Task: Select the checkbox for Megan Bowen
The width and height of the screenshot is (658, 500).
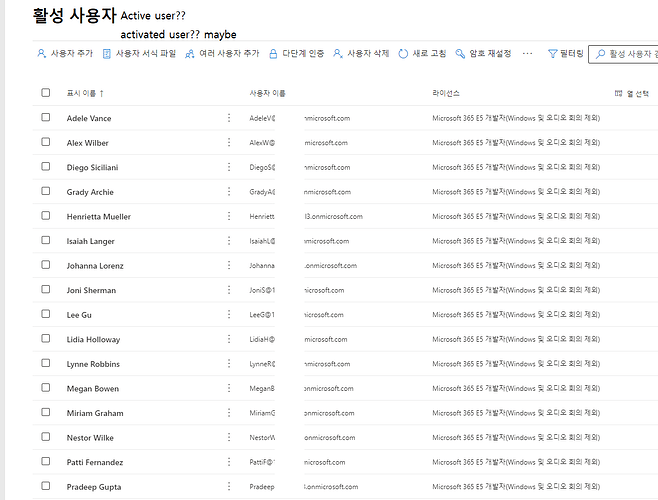Action: pyautogui.click(x=45, y=388)
